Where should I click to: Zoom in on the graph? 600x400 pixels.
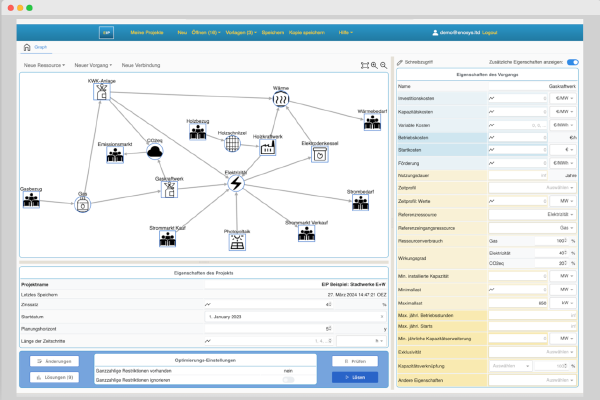[374, 65]
